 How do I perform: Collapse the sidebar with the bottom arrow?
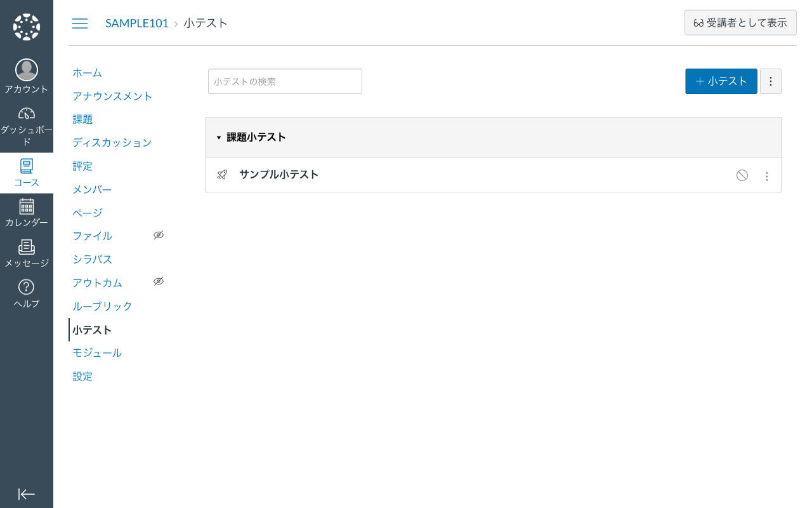[26, 494]
